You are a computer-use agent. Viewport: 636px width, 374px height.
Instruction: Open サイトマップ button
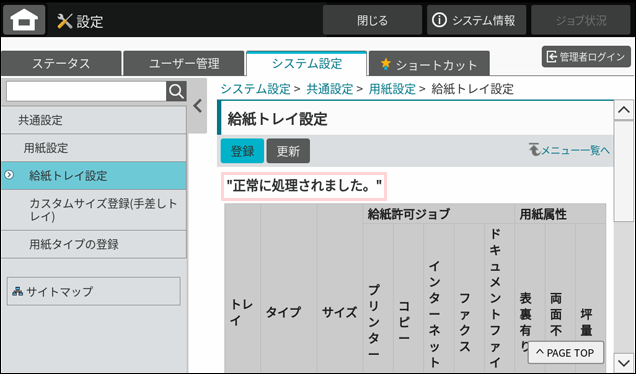tap(94, 291)
